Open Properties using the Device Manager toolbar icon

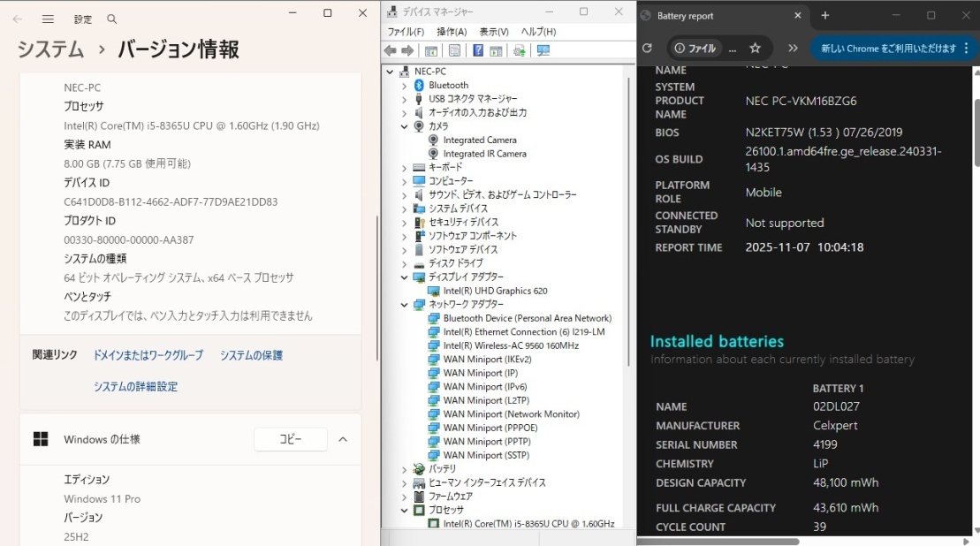[454, 50]
